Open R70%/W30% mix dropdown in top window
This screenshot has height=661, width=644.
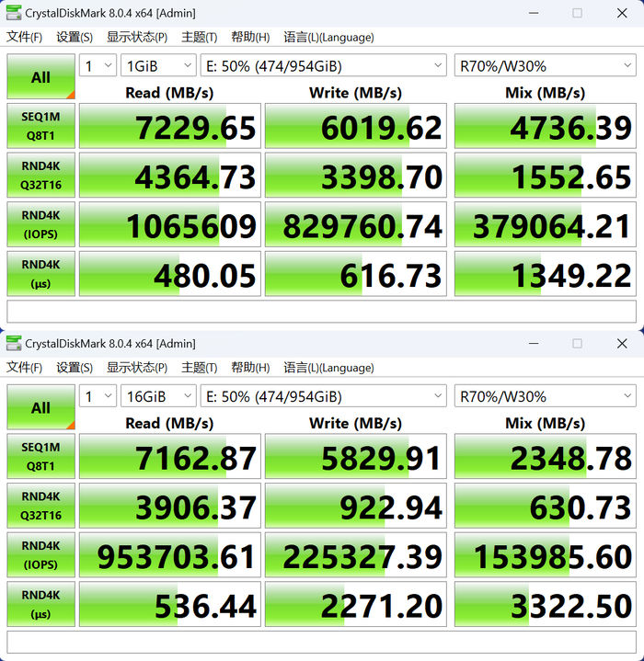[546, 65]
